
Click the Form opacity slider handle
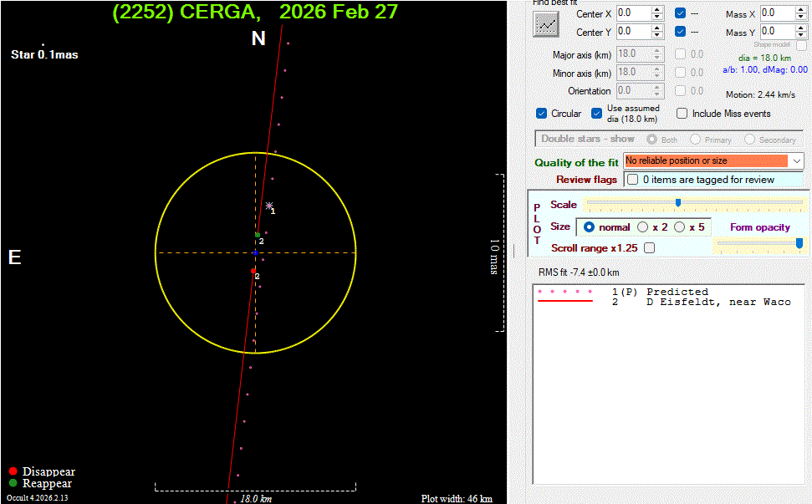click(x=799, y=243)
